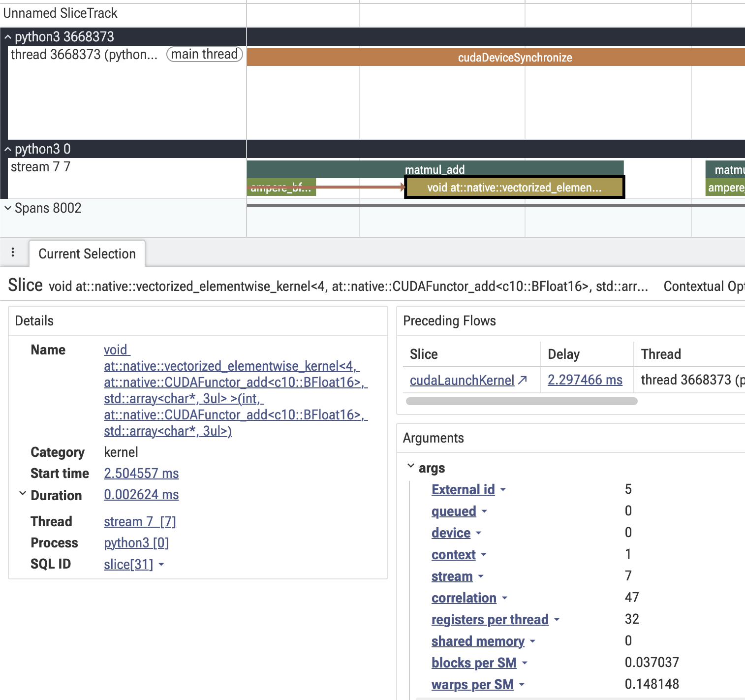Click the blocks per SM value 0.037037
745x700 pixels.
pos(652,663)
